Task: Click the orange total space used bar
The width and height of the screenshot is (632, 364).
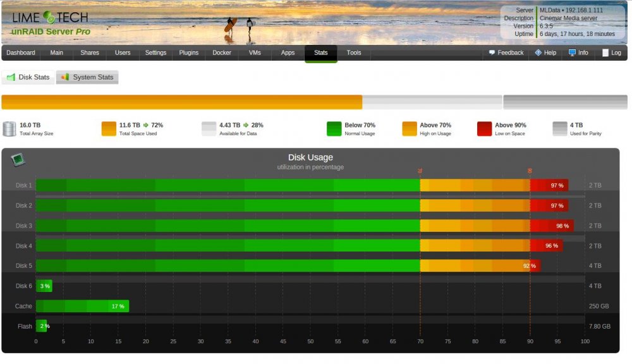Action: coord(182,102)
